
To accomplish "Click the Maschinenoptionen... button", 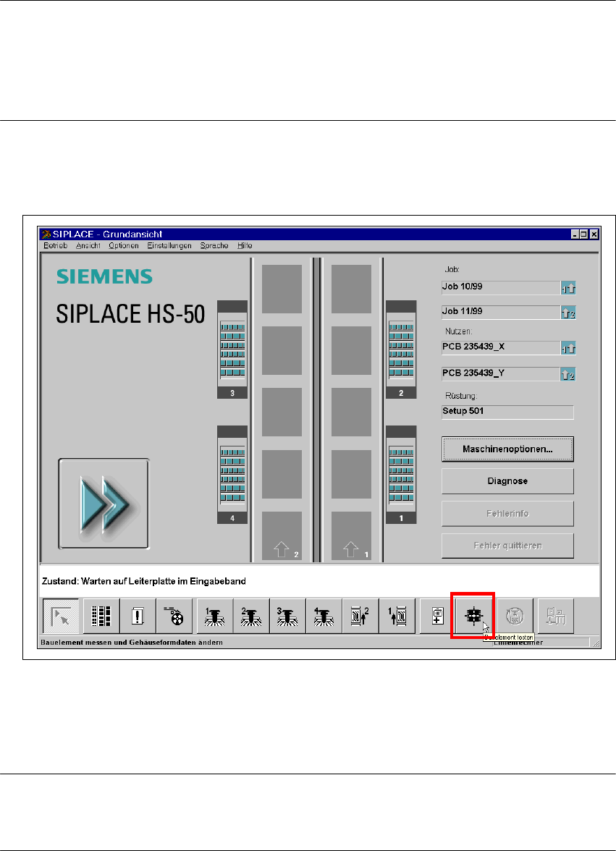I will pyautogui.click(x=507, y=449).
